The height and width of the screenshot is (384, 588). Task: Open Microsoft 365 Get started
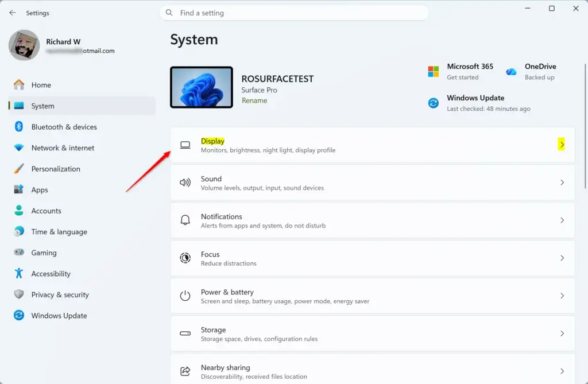click(462, 77)
